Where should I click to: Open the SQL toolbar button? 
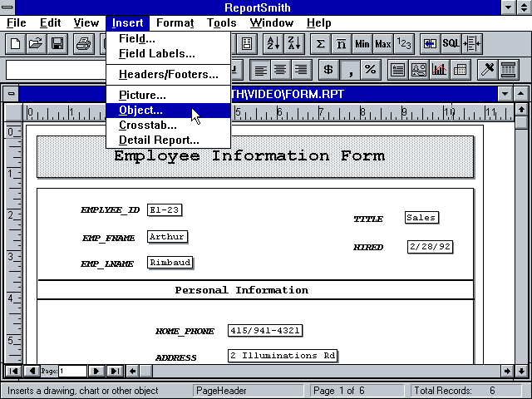pyautogui.click(x=451, y=44)
